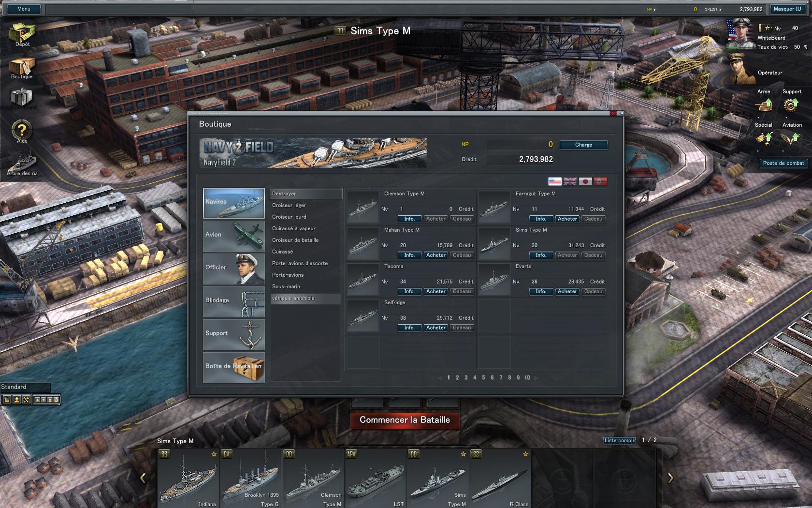Click Acheter for Farragut Type M
Viewport: 812px width, 508px height.
click(x=567, y=219)
